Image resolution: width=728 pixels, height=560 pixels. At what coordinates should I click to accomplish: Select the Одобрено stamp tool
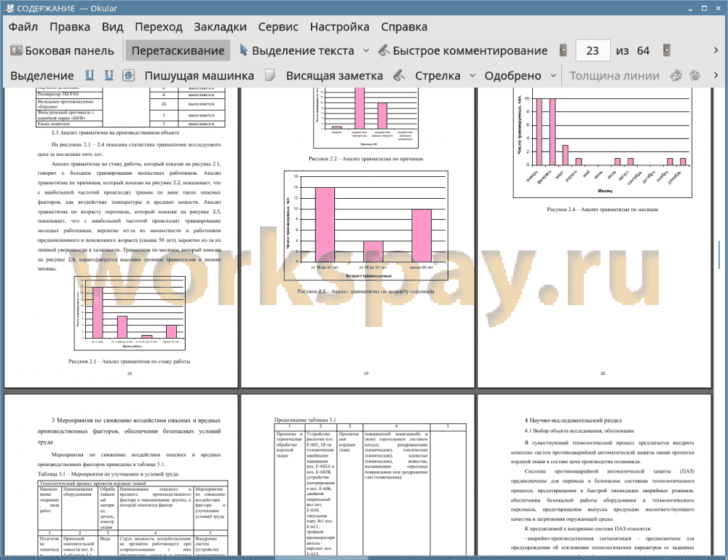513,76
